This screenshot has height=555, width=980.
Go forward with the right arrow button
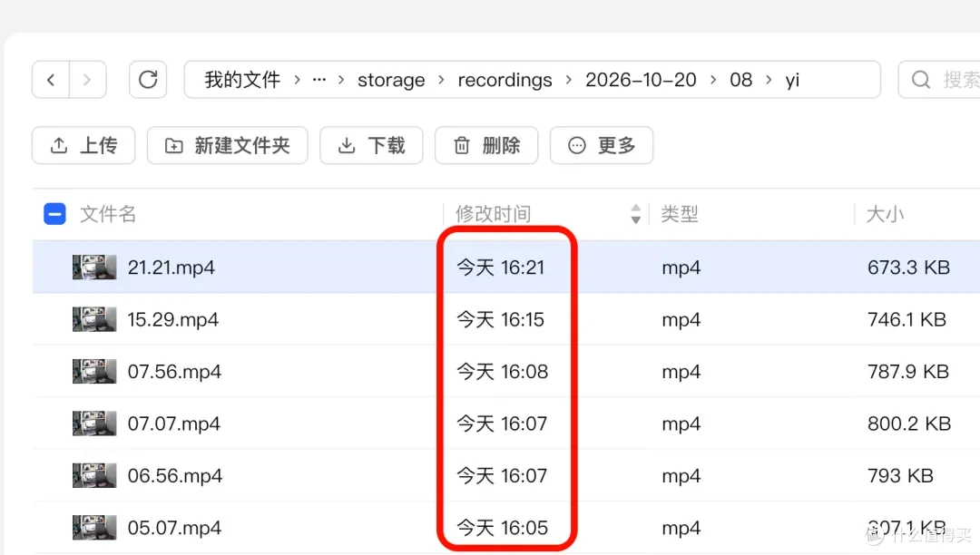[x=87, y=79]
